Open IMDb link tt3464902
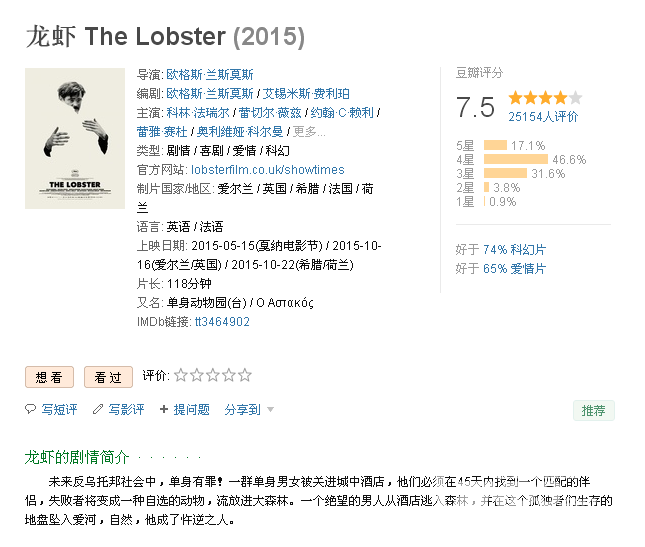This screenshot has width=645, height=547. (222, 322)
